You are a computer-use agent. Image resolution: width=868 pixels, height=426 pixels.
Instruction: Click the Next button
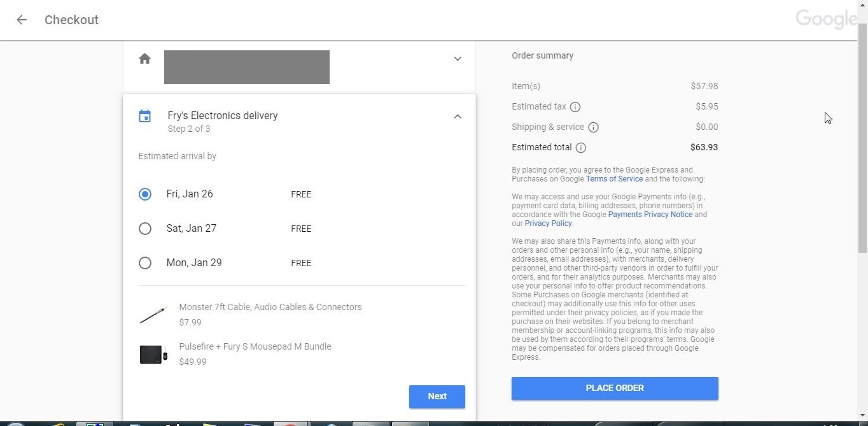[x=437, y=397]
